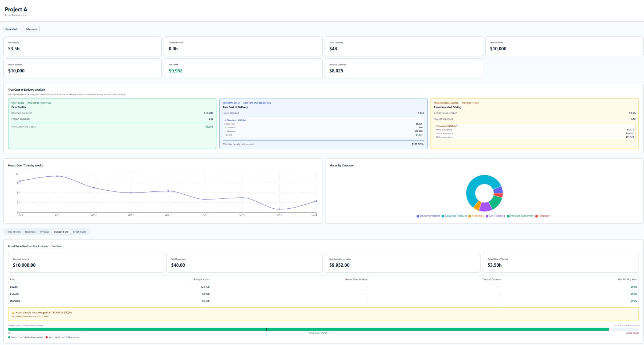Click the Fixed Price badge
The image size is (644, 345).
[x=57, y=246]
